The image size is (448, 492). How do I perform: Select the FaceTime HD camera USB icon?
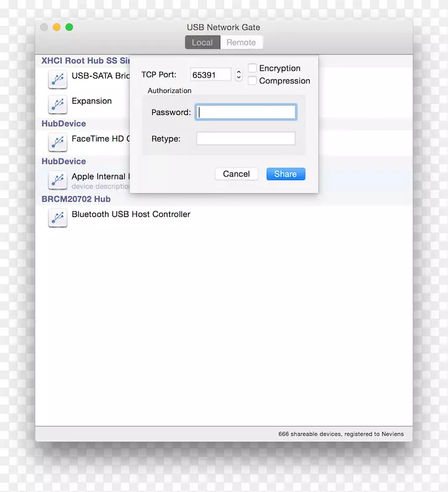58,142
